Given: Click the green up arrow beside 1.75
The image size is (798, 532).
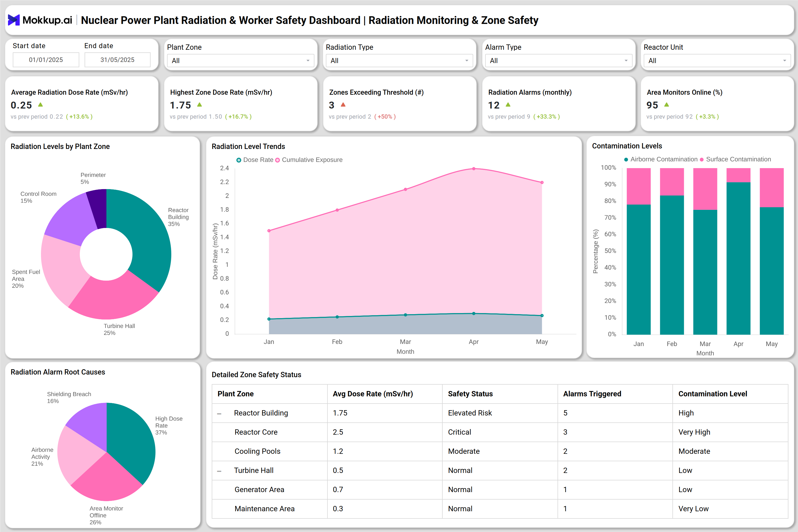Looking at the screenshot, I should pos(199,105).
